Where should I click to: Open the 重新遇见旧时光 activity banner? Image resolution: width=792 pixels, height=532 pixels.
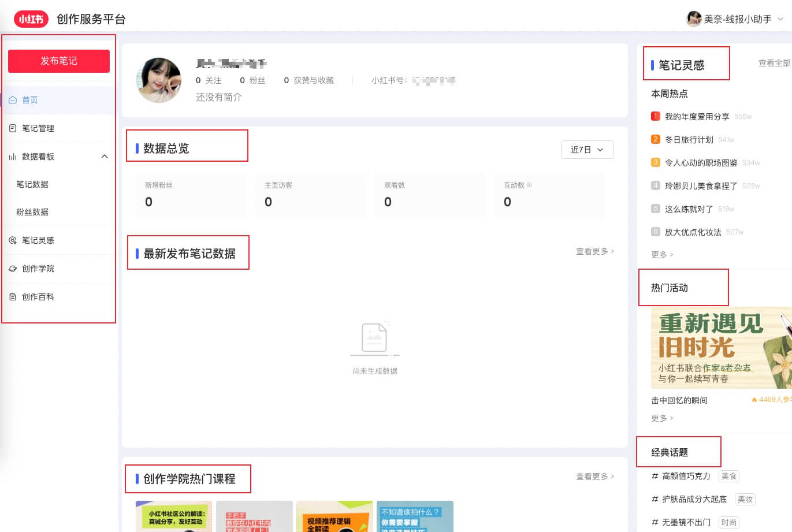(x=721, y=348)
